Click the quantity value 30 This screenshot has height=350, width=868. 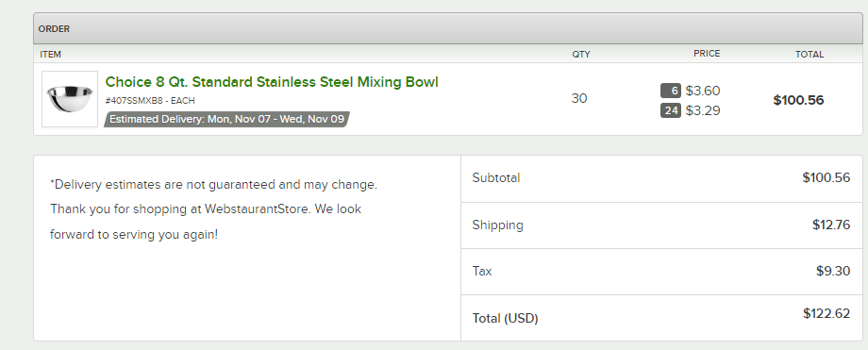click(579, 98)
